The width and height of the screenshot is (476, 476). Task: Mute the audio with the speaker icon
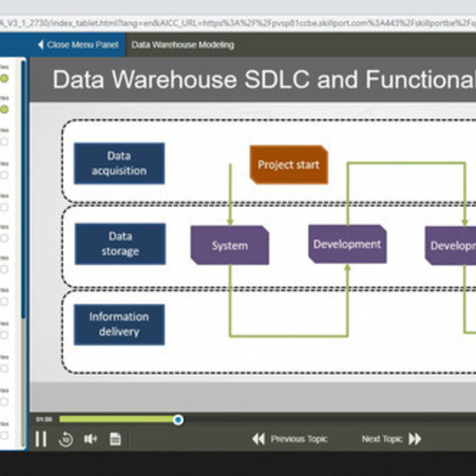point(90,439)
